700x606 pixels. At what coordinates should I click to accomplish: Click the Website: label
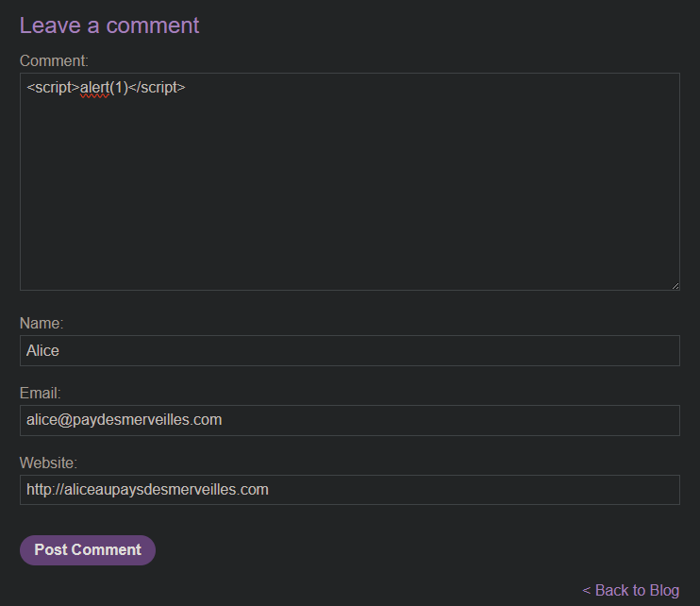coord(48,463)
